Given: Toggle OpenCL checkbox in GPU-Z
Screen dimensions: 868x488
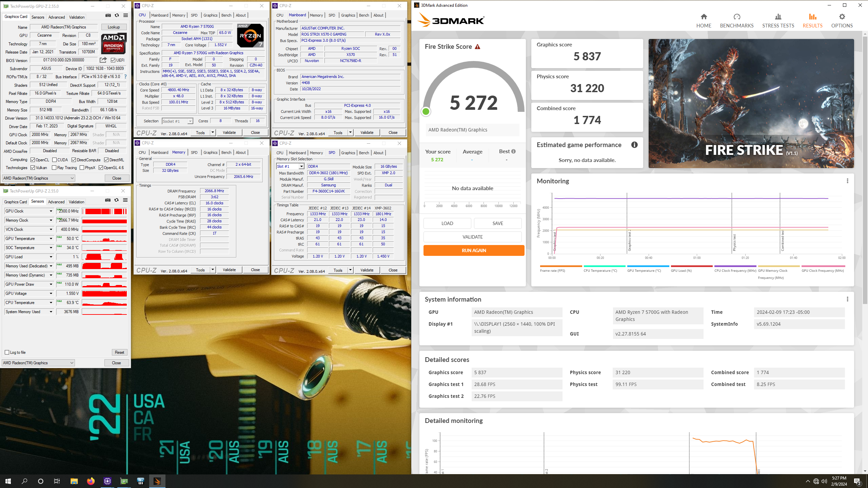Looking at the screenshot, I should point(33,160).
